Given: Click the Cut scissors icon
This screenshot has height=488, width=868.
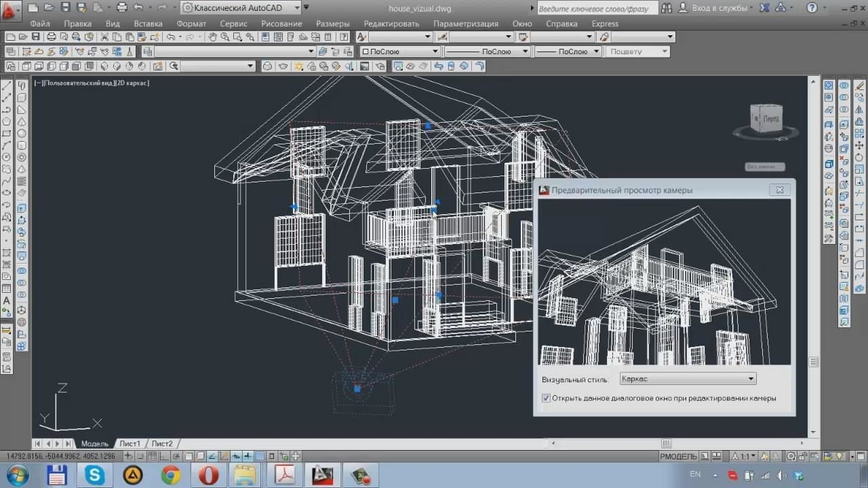Looking at the screenshot, I should [104, 37].
